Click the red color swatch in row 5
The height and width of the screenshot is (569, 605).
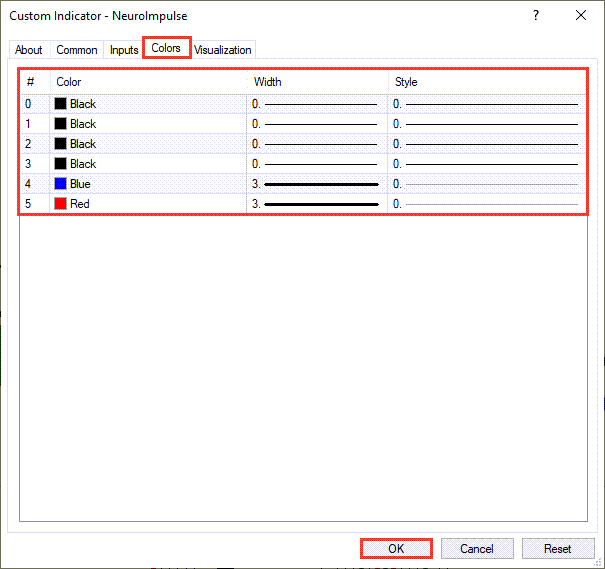pyautogui.click(x=61, y=204)
